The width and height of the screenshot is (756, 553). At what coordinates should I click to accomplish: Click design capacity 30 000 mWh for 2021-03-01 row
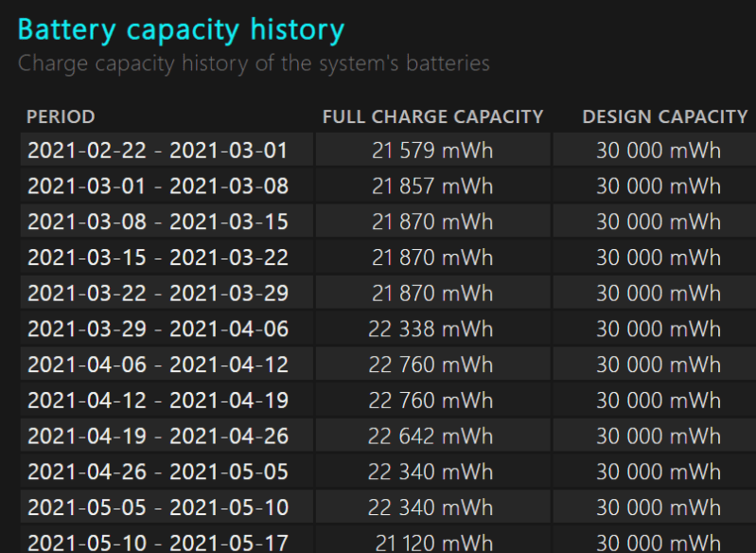pyautogui.click(x=659, y=186)
